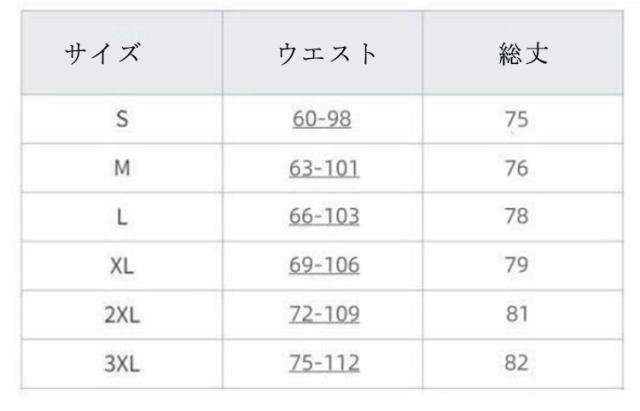Select total length value 78
The image size is (640, 411).
(516, 217)
